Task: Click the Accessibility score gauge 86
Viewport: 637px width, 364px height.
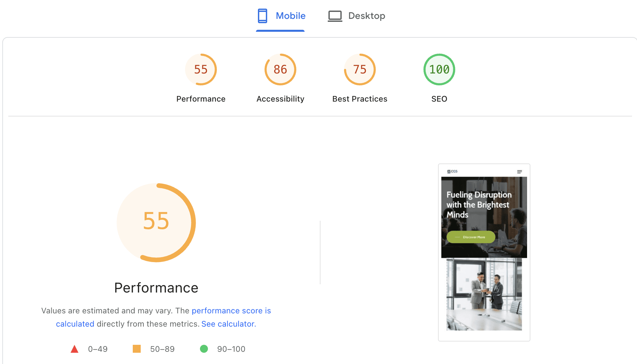Action: (x=280, y=69)
